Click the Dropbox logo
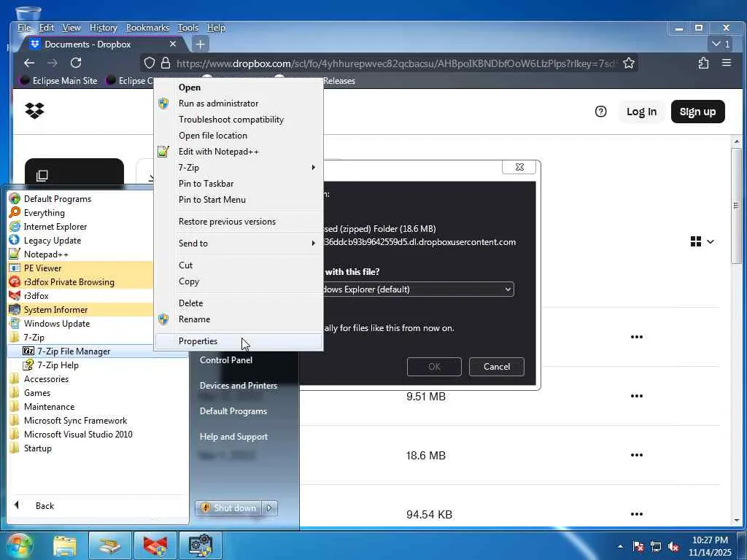747x560 pixels. 34,111
